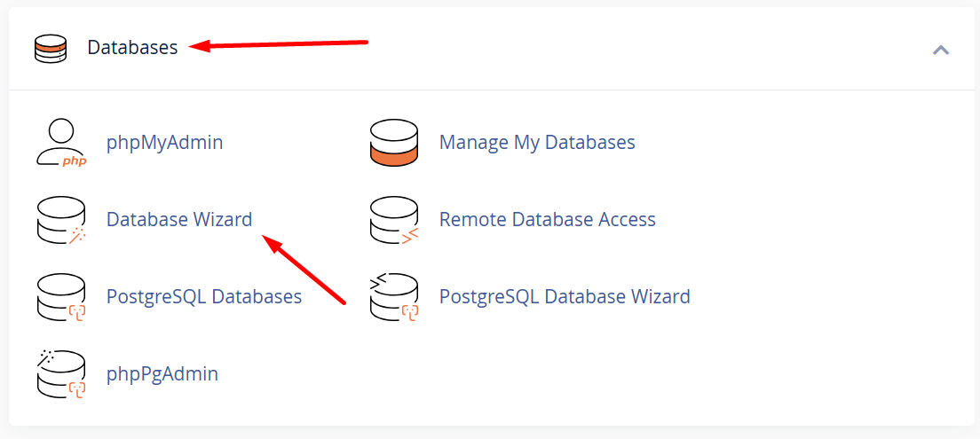Click the Databases section header icon
The height and width of the screenshot is (439, 980).
[x=51, y=48]
